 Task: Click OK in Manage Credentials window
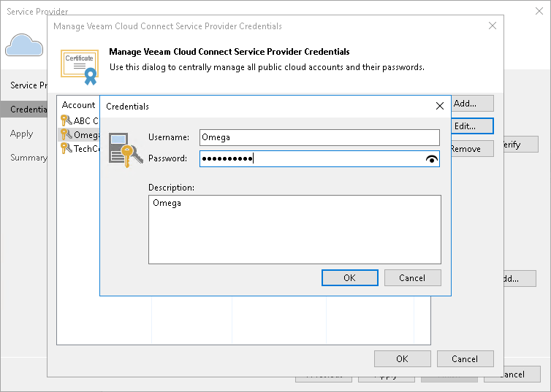[403, 358]
